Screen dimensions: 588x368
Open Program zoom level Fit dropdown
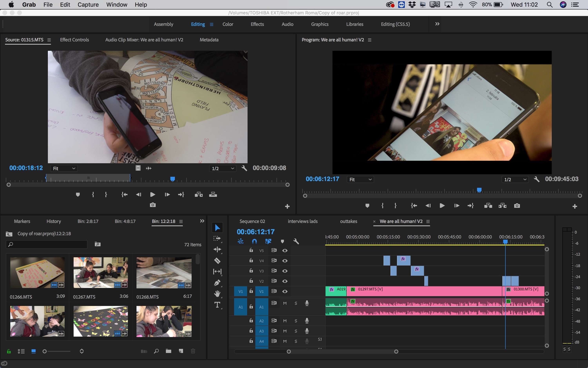(x=360, y=180)
